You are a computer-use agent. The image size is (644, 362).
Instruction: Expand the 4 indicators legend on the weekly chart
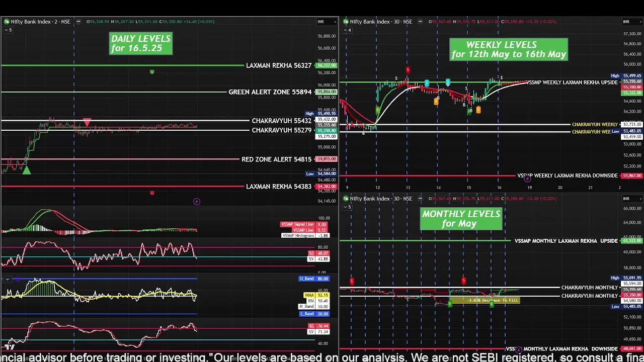(347, 30)
